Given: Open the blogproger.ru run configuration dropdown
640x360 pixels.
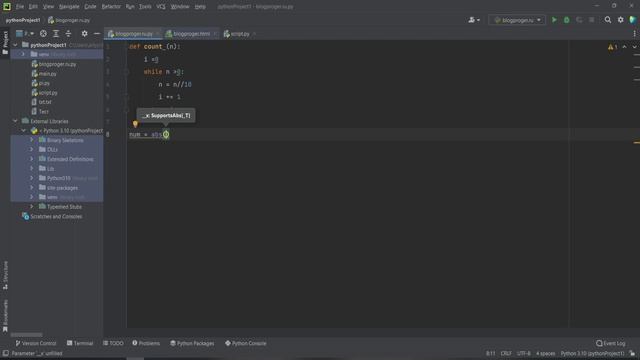Looking at the screenshot, I should click(x=517, y=20).
